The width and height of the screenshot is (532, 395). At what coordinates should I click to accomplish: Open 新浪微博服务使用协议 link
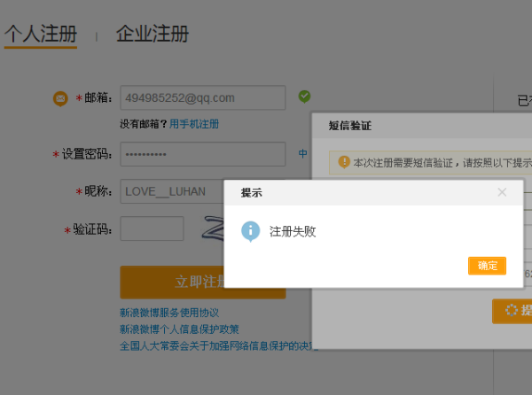[x=169, y=313]
